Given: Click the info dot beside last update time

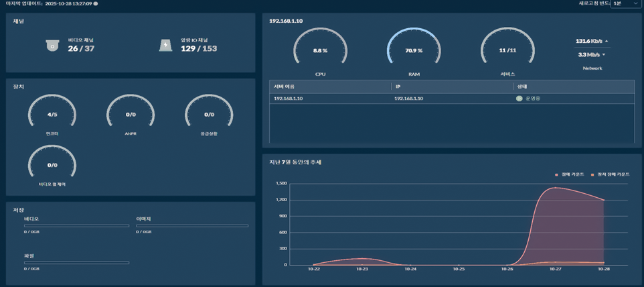Looking at the screenshot, I should click(96, 4).
